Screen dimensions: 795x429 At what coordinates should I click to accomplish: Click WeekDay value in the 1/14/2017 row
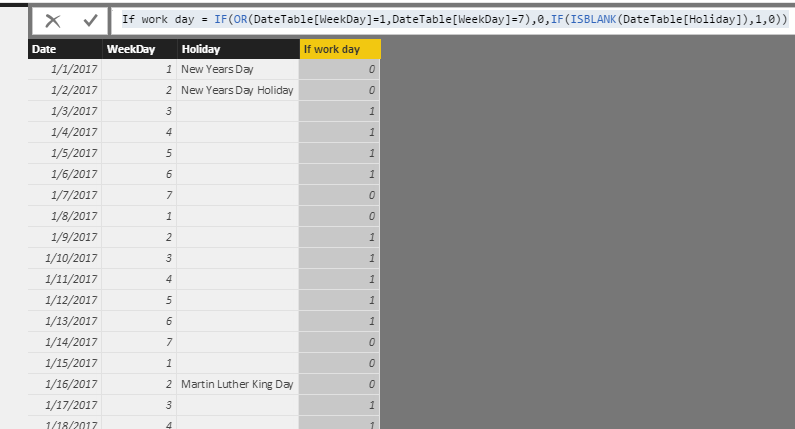point(139,342)
